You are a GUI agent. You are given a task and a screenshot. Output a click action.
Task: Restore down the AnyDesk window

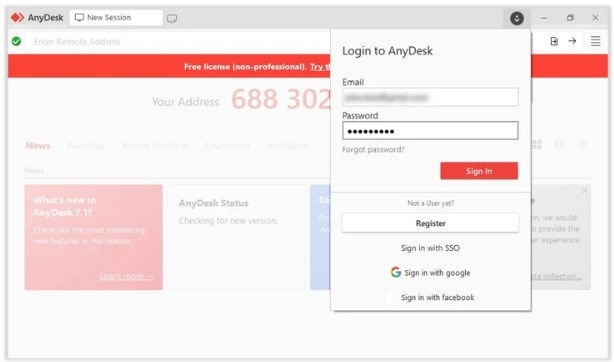tap(570, 18)
